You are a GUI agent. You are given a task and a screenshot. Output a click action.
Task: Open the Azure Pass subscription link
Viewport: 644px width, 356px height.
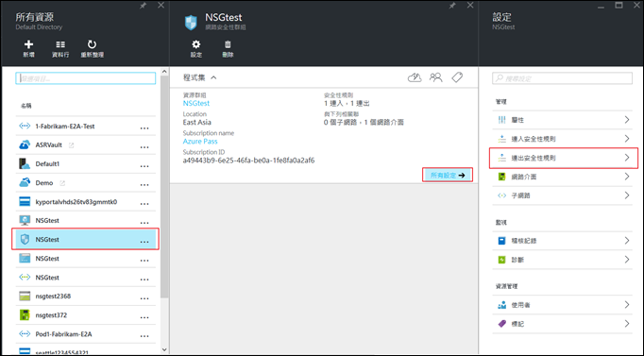coord(200,142)
